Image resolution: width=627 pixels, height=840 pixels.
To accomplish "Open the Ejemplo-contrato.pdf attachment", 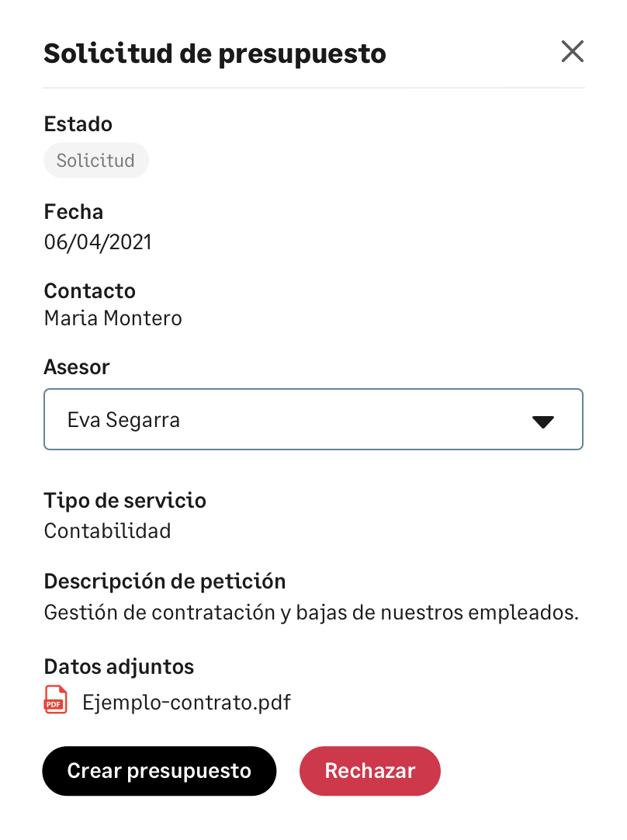I will [186, 703].
